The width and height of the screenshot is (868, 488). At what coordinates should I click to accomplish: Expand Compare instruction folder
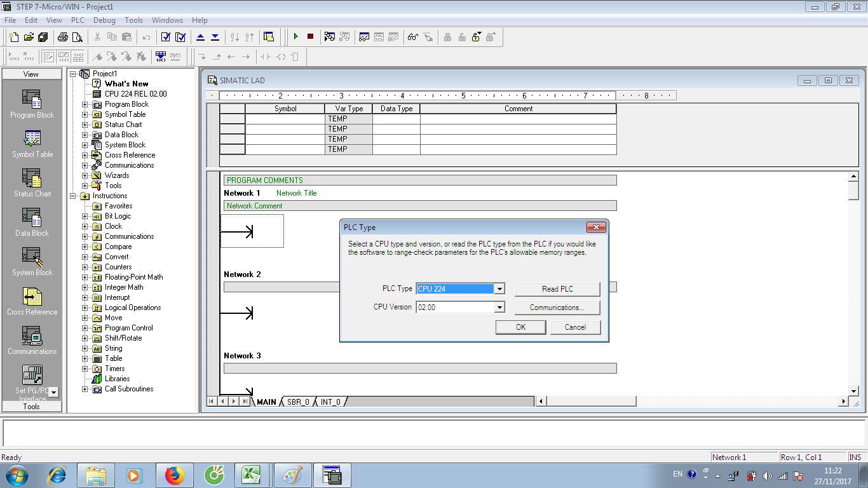pyautogui.click(x=85, y=247)
